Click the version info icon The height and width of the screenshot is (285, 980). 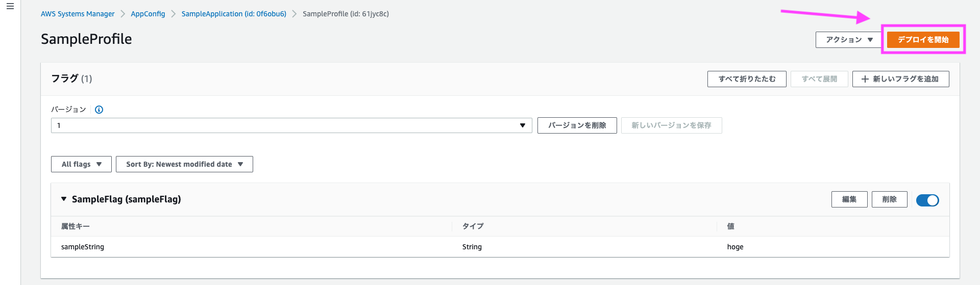[x=99, y=110]
